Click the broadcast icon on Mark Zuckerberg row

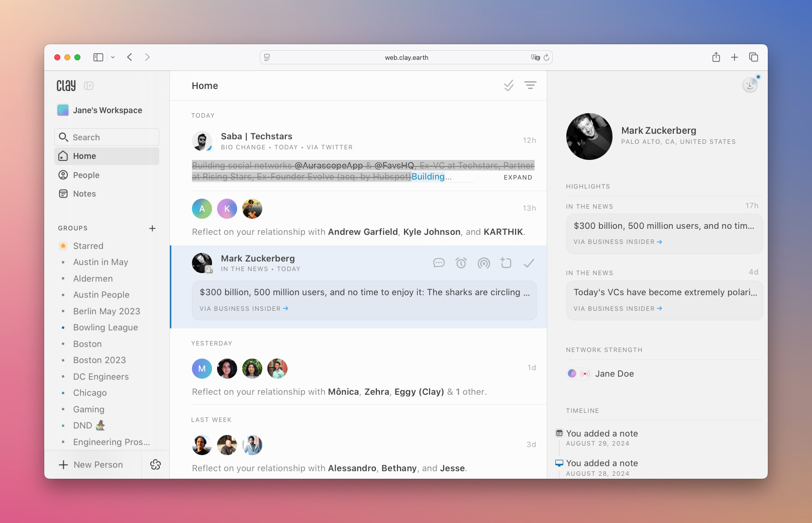[483, 263]
